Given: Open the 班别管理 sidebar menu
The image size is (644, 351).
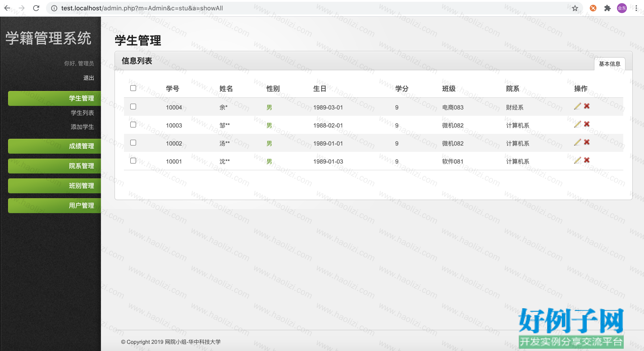Looking at the screenshot, I should (x=55, y=186).
